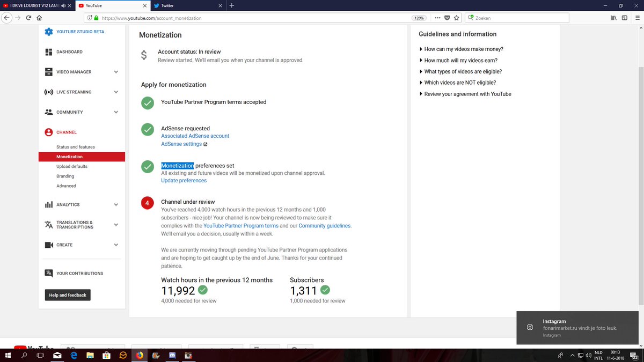Open Firefox from the taskbar
644x362 pixels.
point(140,355)
